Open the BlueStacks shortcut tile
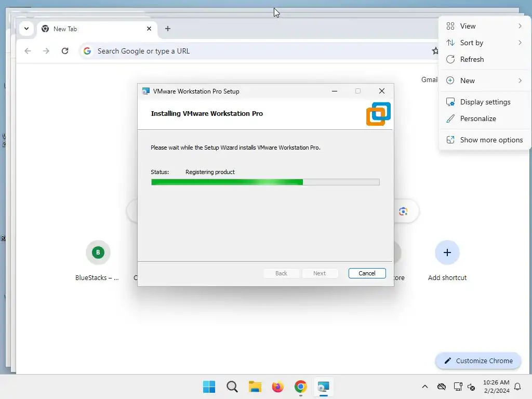This screenshot has width=532, height=399. 98,261
